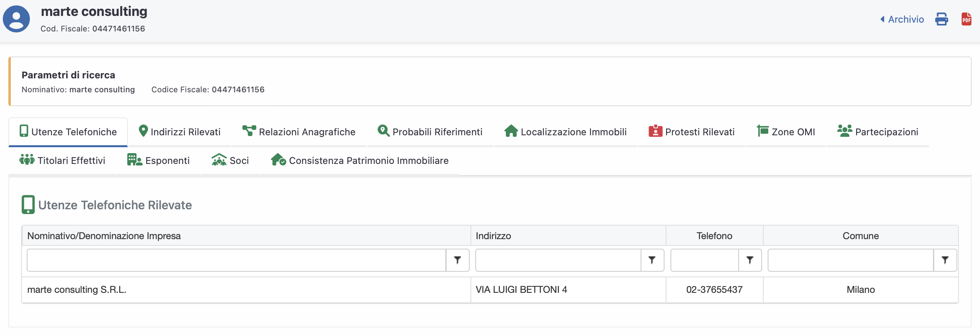Go back via the Archivio link

[x=902, y=19]
